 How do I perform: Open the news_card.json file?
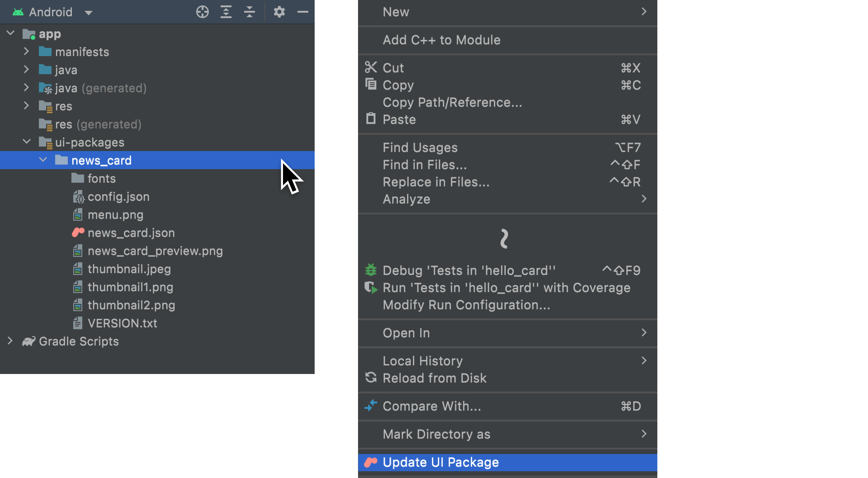tap(131, 232)
